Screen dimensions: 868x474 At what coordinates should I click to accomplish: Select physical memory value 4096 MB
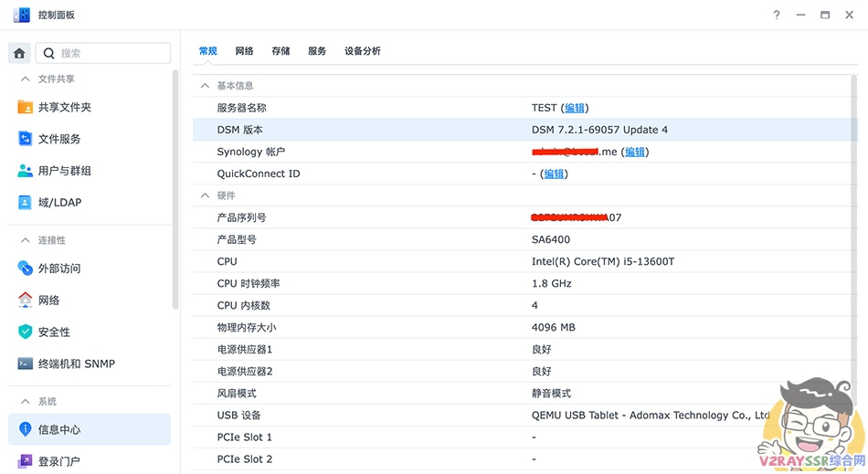pyautogui.click(x=554, y=328)
